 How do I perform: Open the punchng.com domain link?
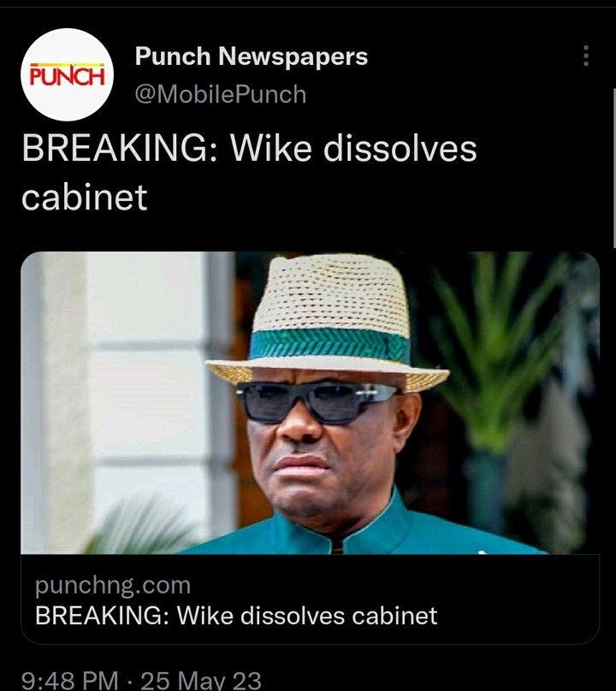pyautogui.click(x=113, y=585)
